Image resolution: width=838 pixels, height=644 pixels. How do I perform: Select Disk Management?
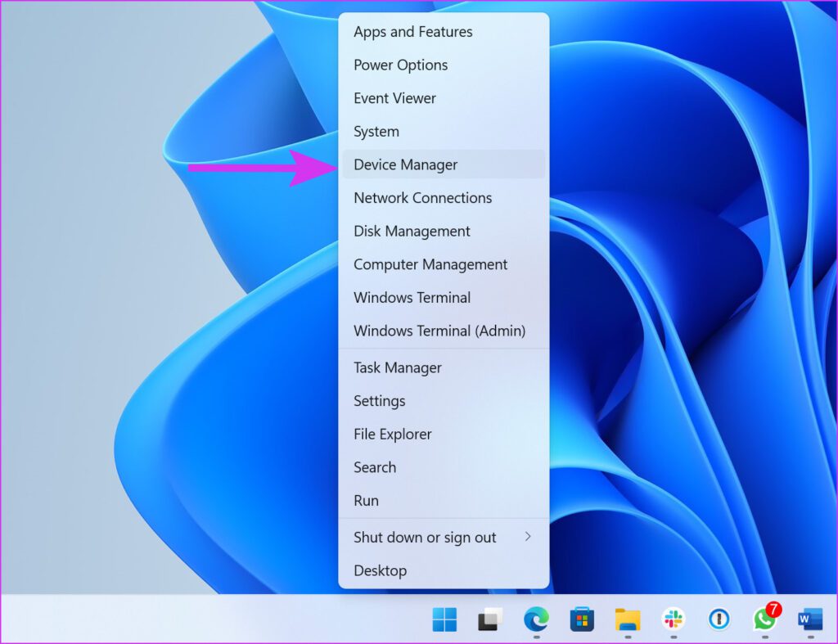tap(412, 232)
